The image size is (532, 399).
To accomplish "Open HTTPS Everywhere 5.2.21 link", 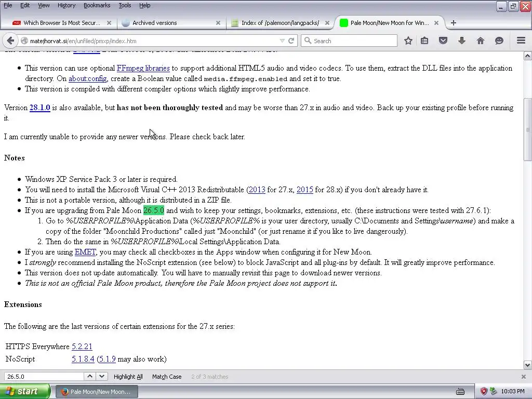I will point(82,347).
